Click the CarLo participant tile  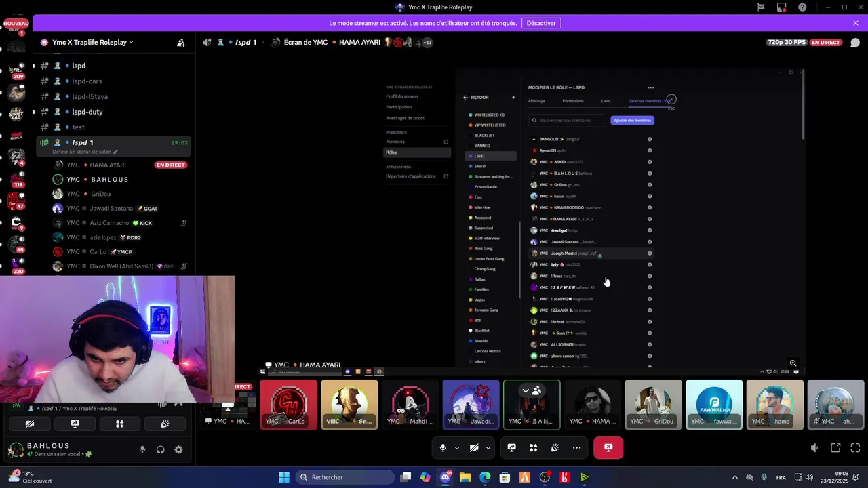point(289,405)
